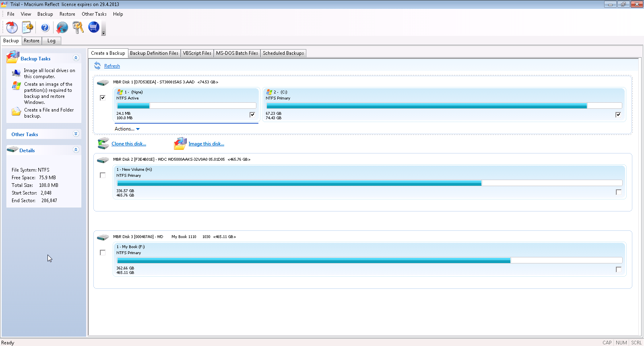Click the Ready status bar text
This screenshot has height=346, width=644.
tap(8, 343)
